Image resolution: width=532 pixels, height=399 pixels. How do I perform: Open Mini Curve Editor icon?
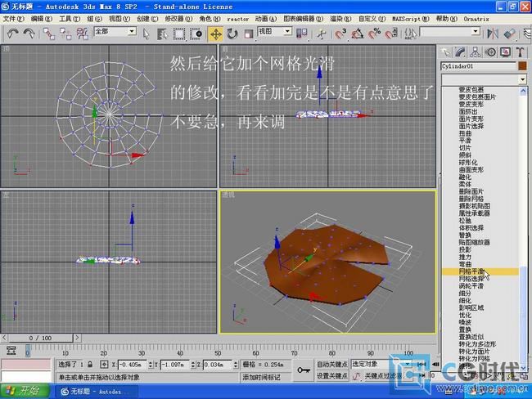coord(11,350)
